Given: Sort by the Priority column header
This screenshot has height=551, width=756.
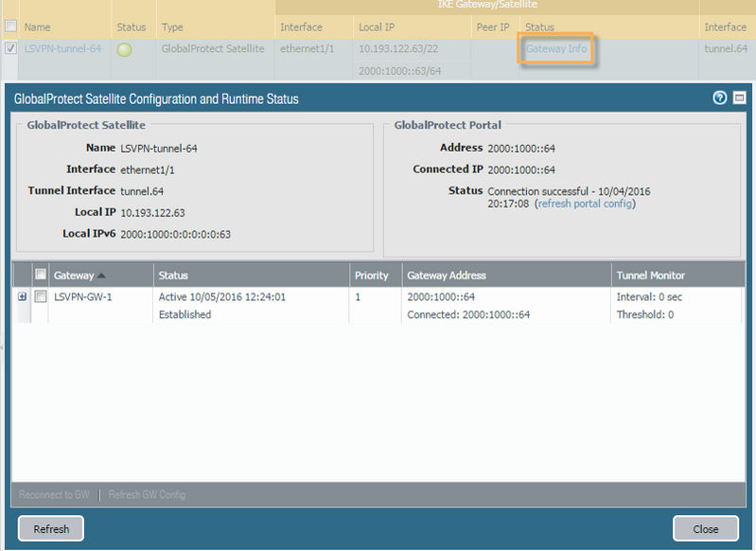Looking at the screenshot, I should tap(371, 275).
